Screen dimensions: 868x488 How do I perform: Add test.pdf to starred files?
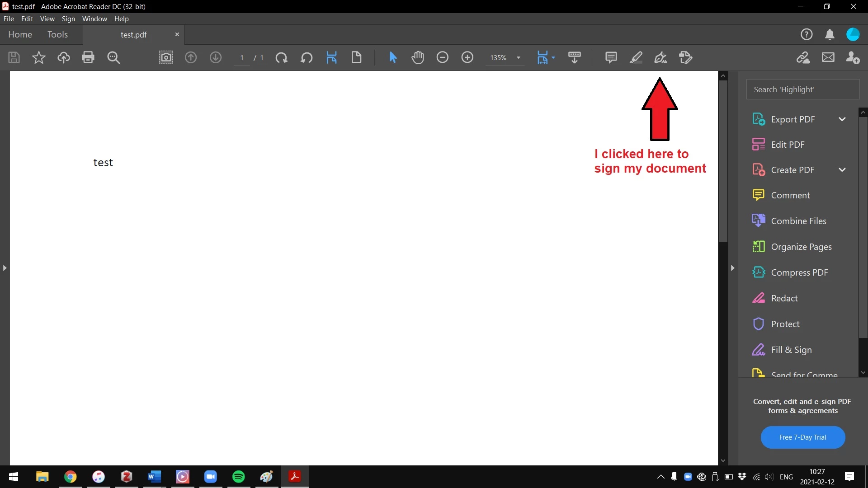click(39, 58)
